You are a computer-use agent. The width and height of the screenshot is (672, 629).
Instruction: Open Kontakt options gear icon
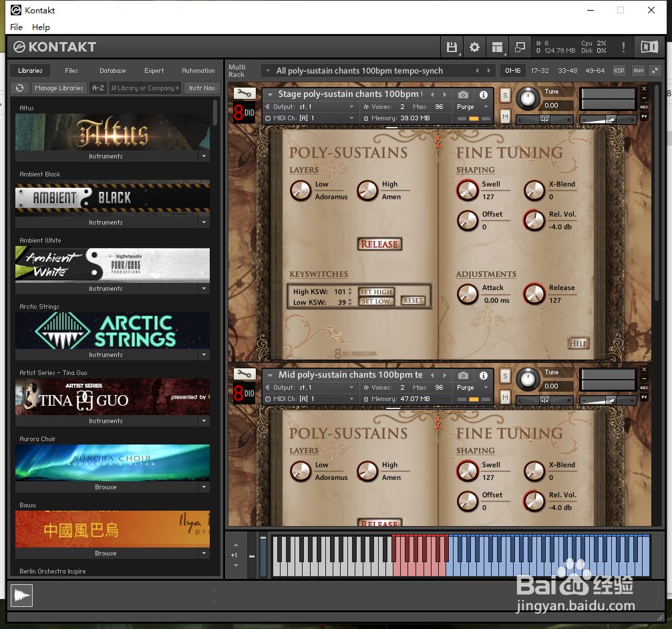point(474,47)
